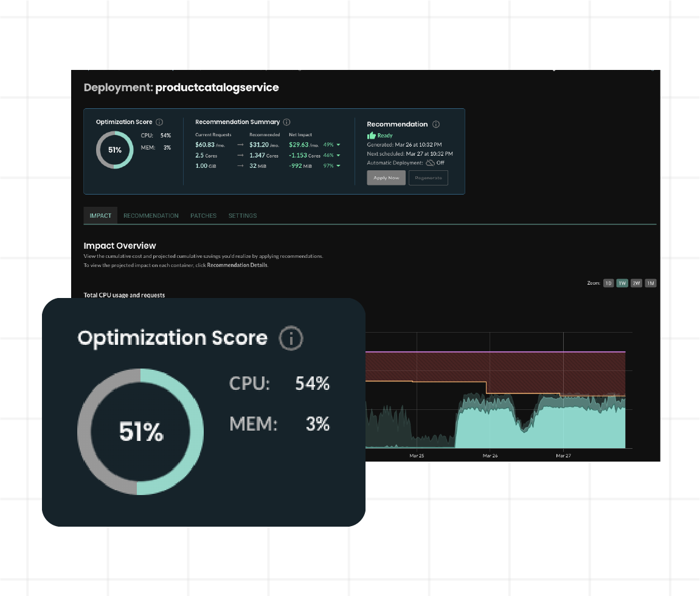
Task: Click info icon next to Recommendation Summary
Action: pyautogui.click(x=286, y=122)
